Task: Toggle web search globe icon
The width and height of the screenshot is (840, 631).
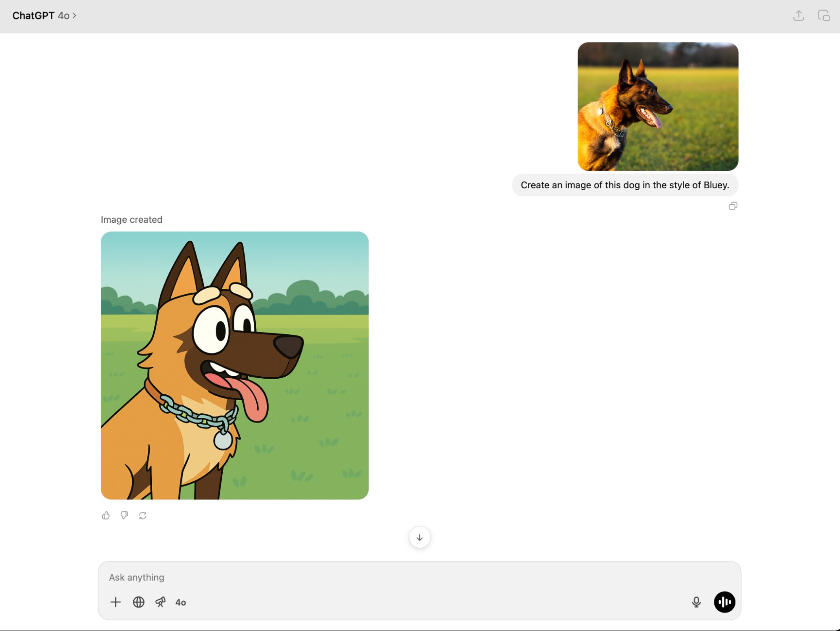Action: click(x=139, y=602)
